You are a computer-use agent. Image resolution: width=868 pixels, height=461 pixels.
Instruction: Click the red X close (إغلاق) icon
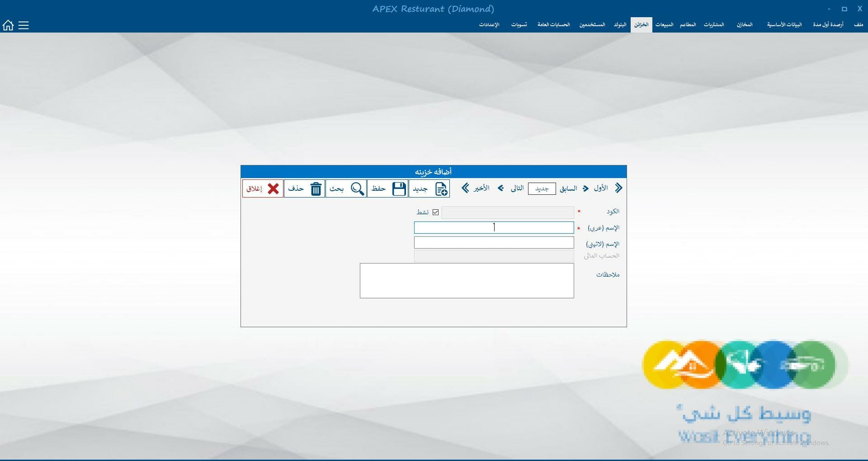pos(273,188)
